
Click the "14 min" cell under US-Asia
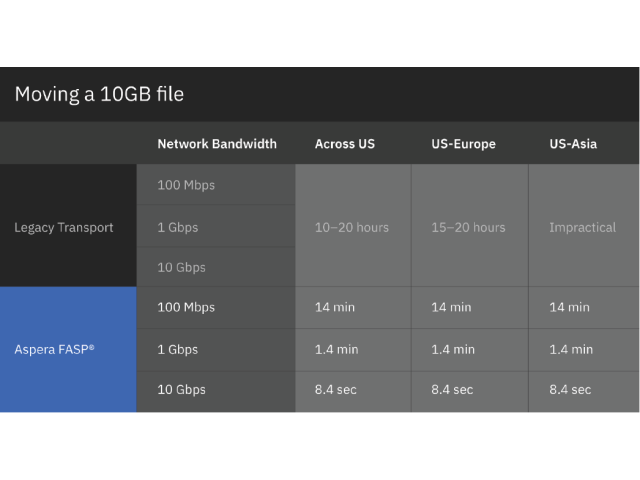pyautogui.click(x=569, y=307)
